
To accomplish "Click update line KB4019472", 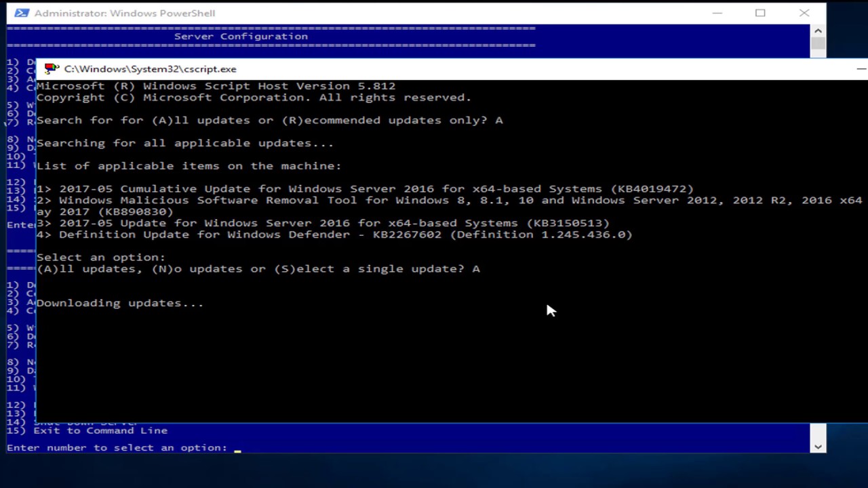I will [365, 189].
